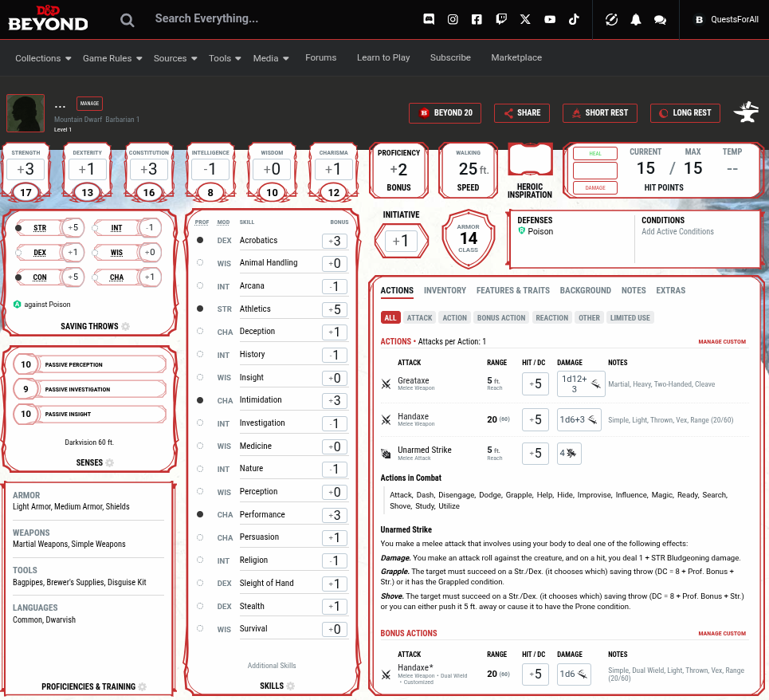The height and width of the screenshot is (700, 769).
Task: Open the Discord social icon
Action: (429, 19)
